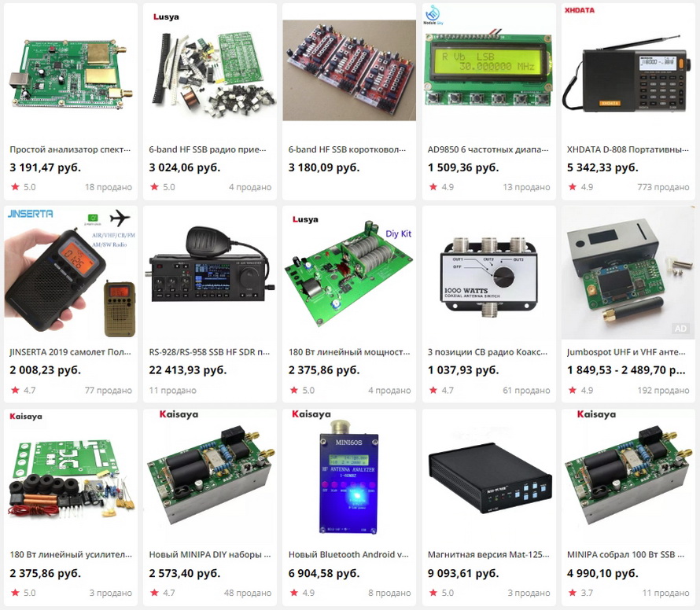Open the spectrum analyzer board product image
This screenshot has height=610, width=700.
71,73
